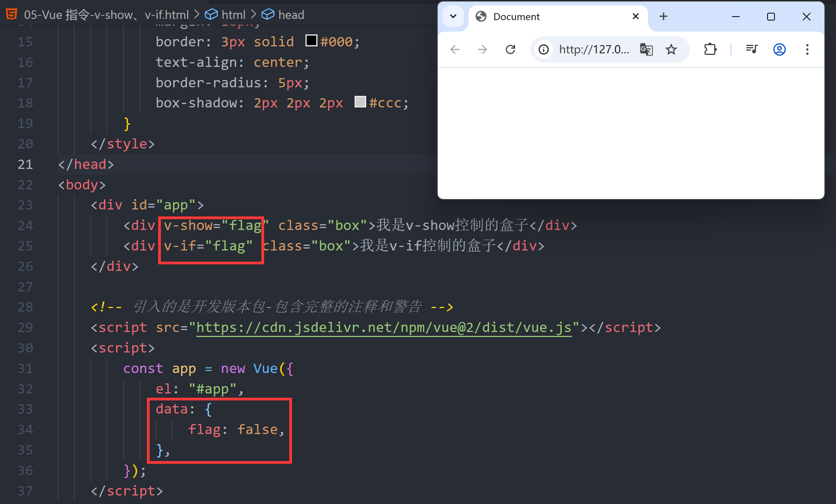Open media controls icon in Chrome toolbar
This screenshot has width=836, height=504.
pyautogui.click(x=752, y=49)
